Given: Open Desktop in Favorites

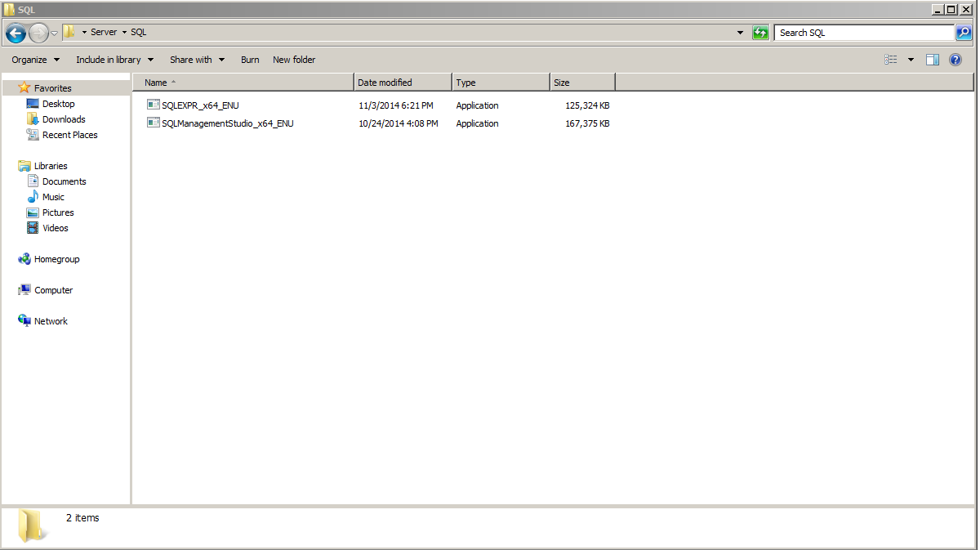Looking at the screenshot, I should pos(59,104).
